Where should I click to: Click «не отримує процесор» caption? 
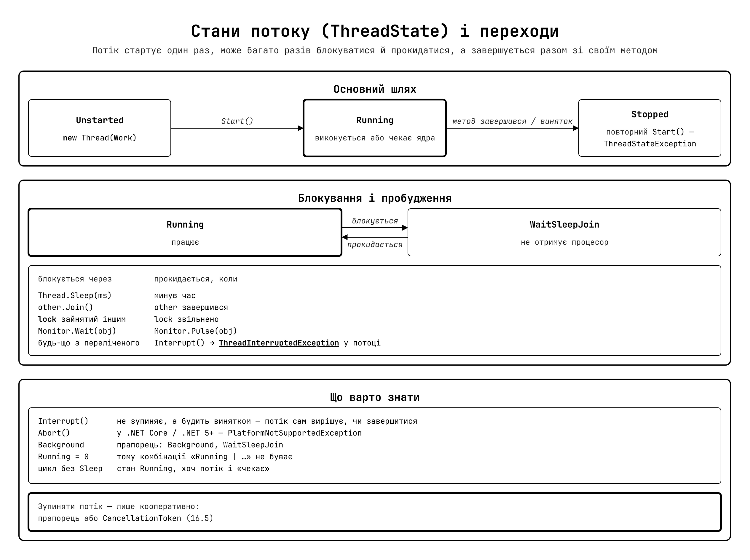pyautogui.click(x=564, y=242)
